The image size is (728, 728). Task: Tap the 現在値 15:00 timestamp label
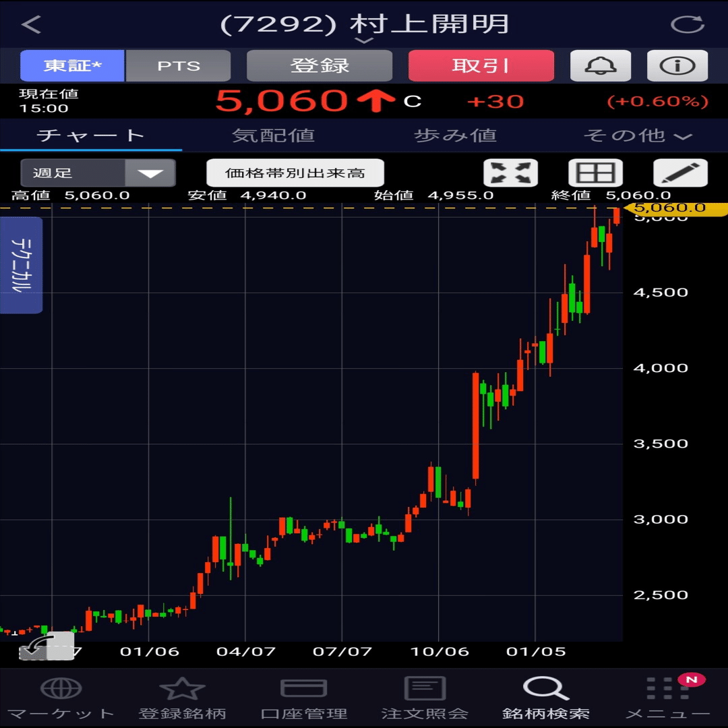click(49, 100)
